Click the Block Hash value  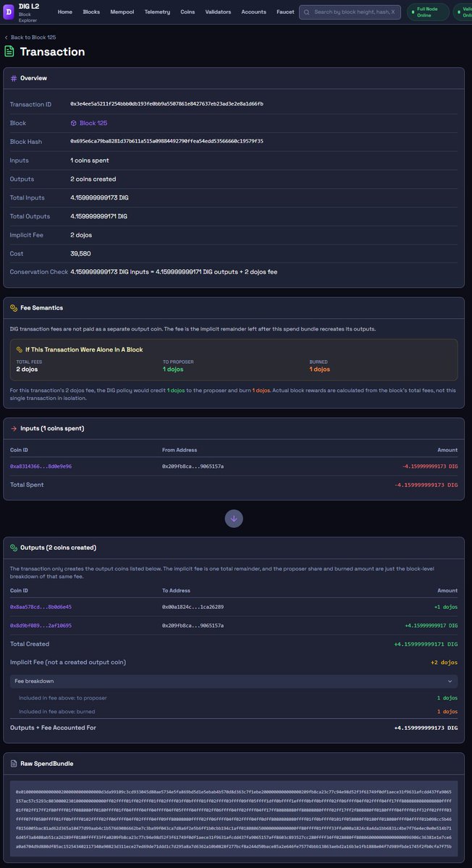tap(167, 142)
